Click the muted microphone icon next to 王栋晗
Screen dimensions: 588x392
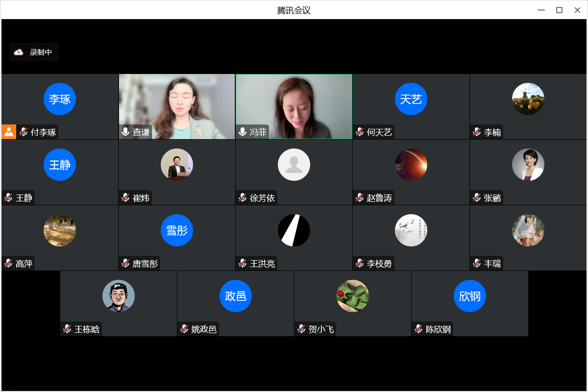[x=68, y=329]
